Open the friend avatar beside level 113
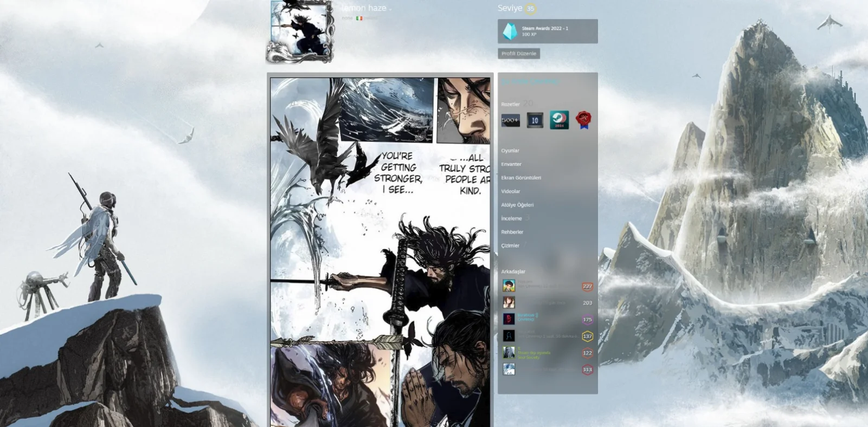 tap(509, 370)
